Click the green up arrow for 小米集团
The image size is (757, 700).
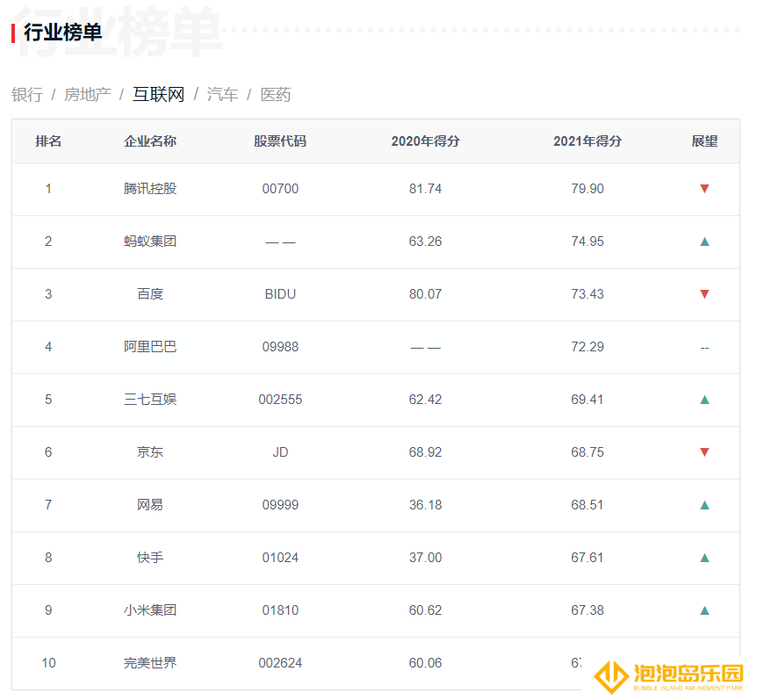coord(704,610)
